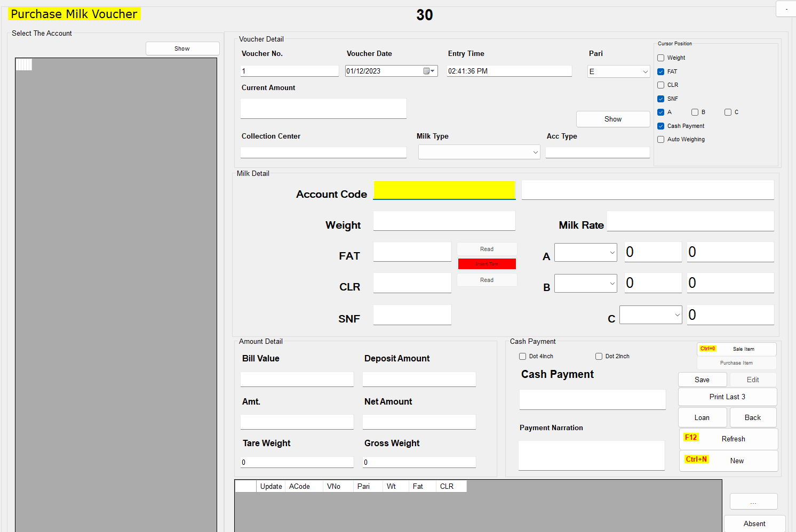Click Show button in Voucher Detail
796x532 pixels.
point(613,119)
